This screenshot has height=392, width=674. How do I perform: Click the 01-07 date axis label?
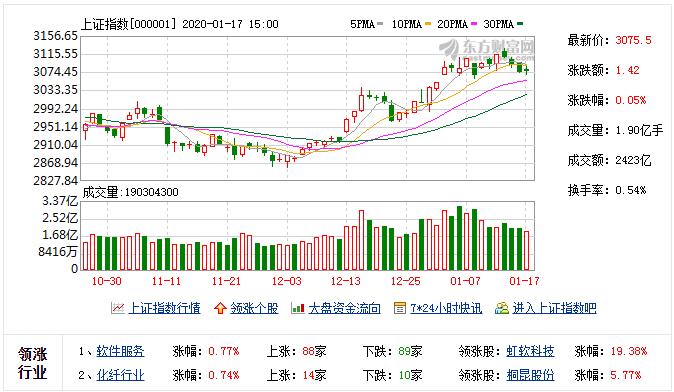click(x=465, y=281)
